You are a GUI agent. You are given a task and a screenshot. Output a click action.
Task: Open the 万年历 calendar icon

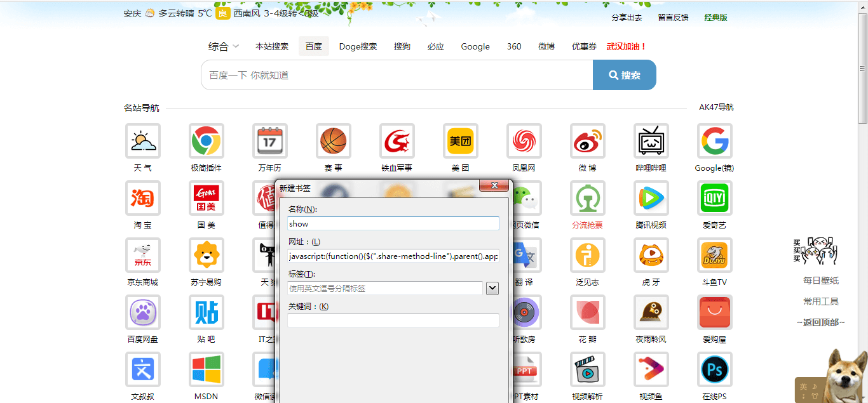click(270, 141)
